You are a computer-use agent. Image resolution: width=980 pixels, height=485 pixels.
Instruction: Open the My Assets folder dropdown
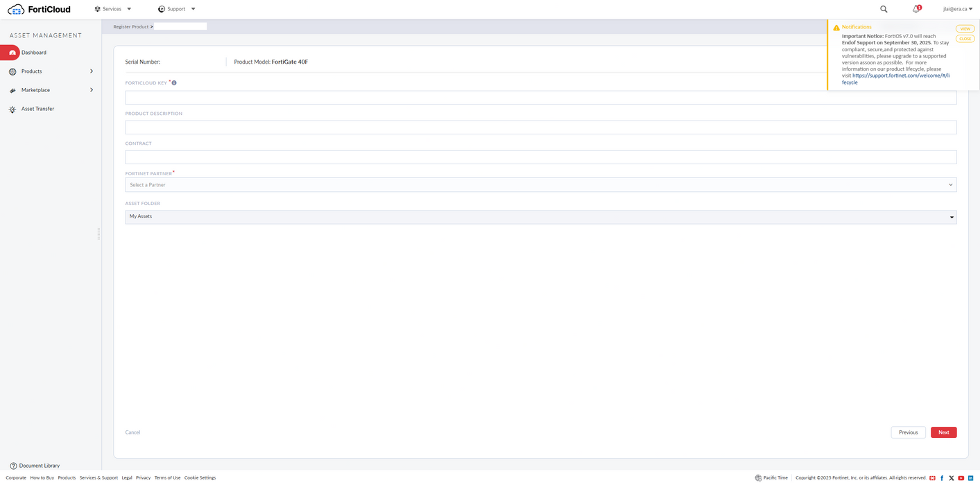pyautogui.click(x=541, y=217)
